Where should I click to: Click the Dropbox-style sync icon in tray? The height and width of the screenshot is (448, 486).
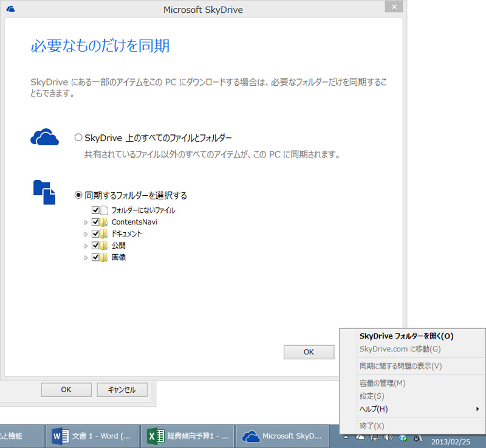[x=402, y=437]
